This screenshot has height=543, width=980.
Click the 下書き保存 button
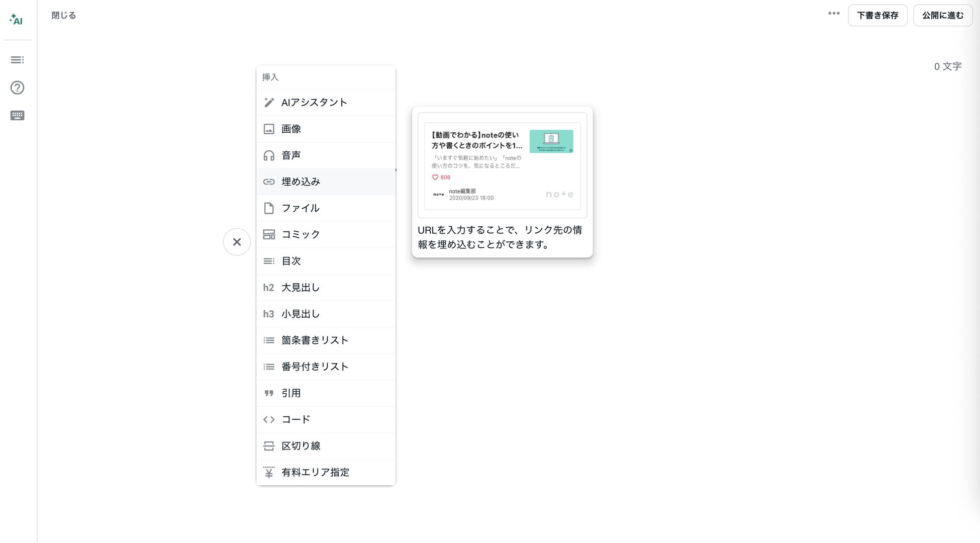coord(877,16)
